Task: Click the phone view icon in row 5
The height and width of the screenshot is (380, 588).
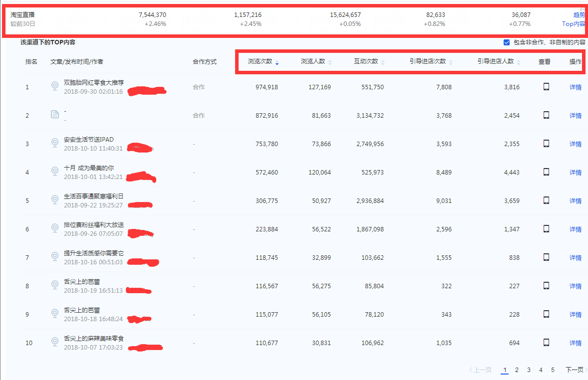Action: pos(546,200)
